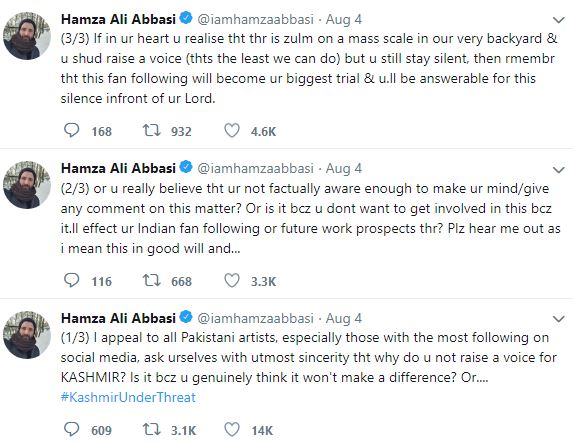
Task: Retweet the (3/3) tweet with 932 retweets
Action: point(152,130)
